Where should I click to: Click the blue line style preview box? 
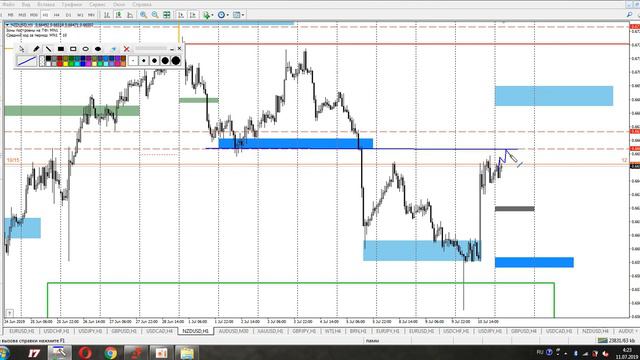point(27,61)
